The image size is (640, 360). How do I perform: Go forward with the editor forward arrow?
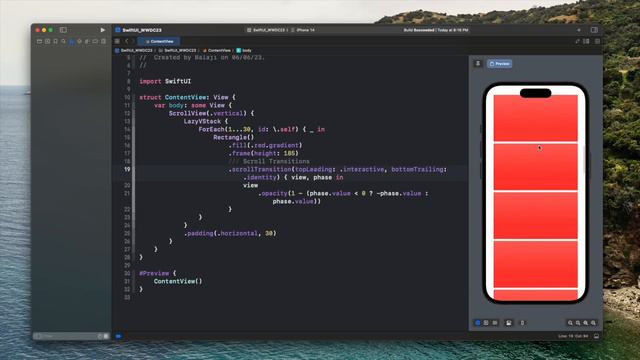(133, 41)
